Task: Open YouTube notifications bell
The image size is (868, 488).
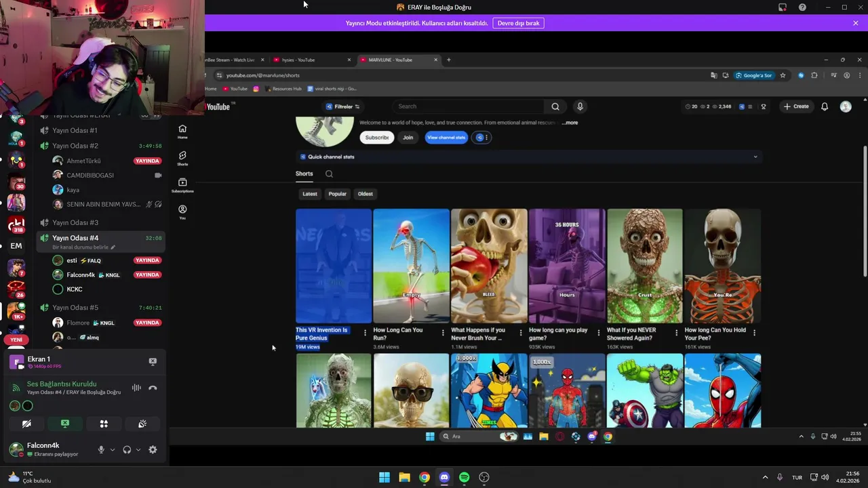Action: pyautogui.click(x=825, y=106)
